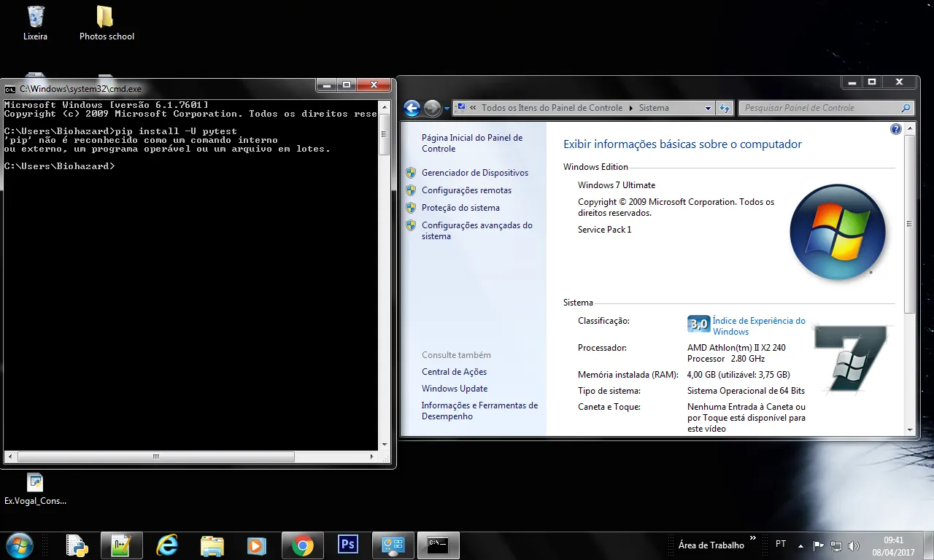Select Sistema in the breadcrumb path

pyautogui.click(x=654, y=108)
